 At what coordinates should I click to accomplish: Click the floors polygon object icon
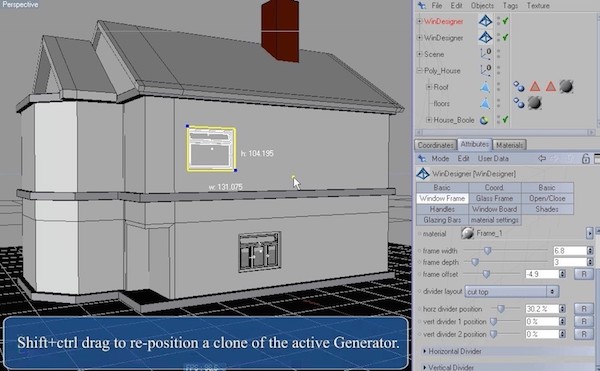pyautogui.click(x=485, y=103)
